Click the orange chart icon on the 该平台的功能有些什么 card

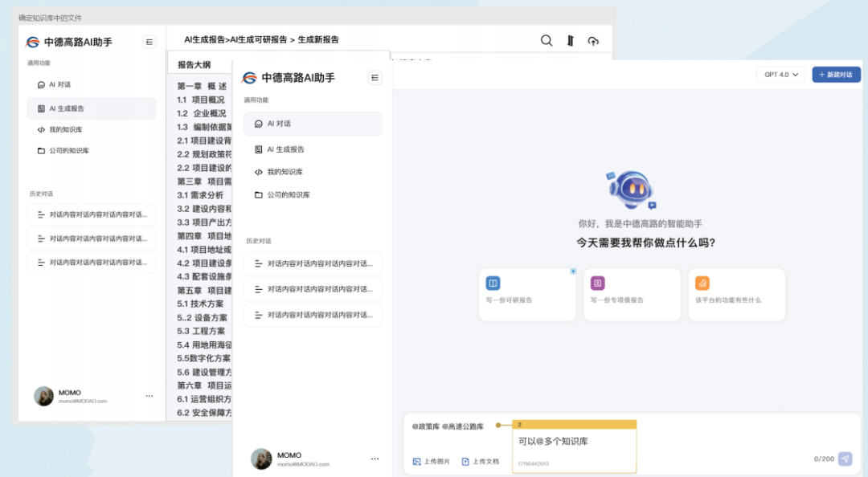point(702,283)
